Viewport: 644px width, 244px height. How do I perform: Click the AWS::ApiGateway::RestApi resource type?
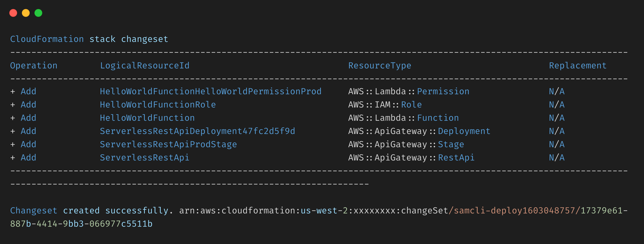pos(411,158)
